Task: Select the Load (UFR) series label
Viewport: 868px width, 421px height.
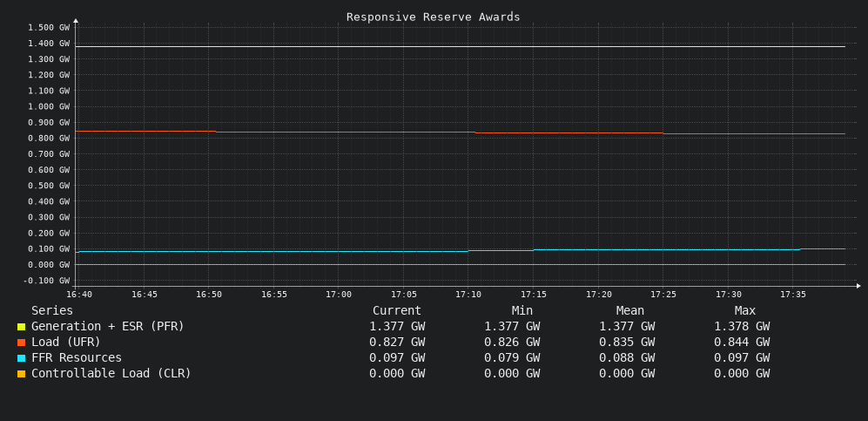Action: (x=66, y=342)
